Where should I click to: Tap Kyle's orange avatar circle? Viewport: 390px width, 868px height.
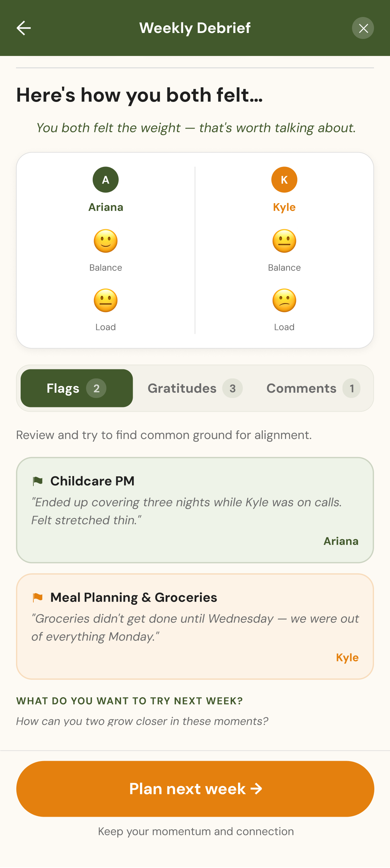[284, 180]
